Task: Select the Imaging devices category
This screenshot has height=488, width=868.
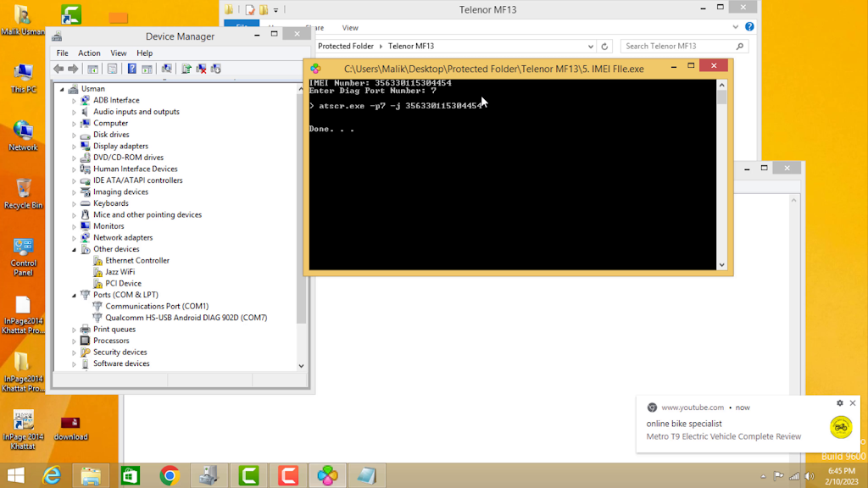Action: pos(120,192)
